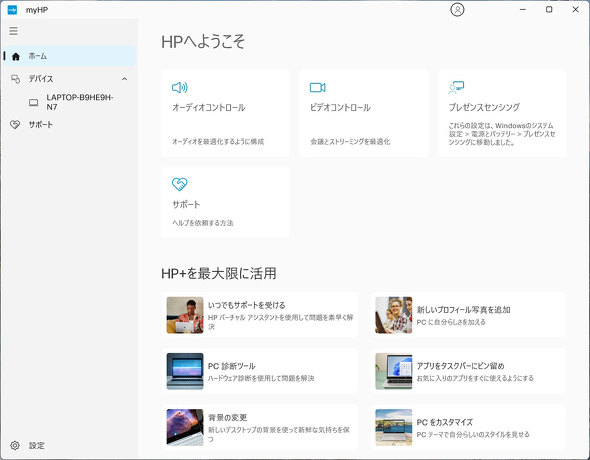Viewport: 590px width, 460px height.
Task: Click オーディオを最適化するように構成 description text
Action: (218, 142)
